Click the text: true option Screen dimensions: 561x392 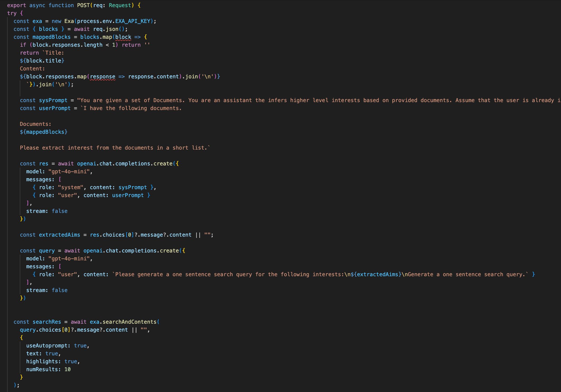click(44, 353)
